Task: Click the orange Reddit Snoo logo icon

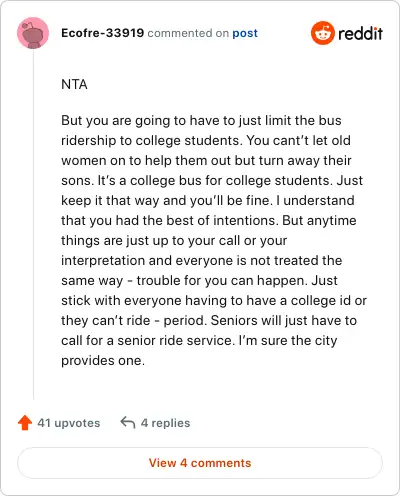Action: tap(322, 33)
